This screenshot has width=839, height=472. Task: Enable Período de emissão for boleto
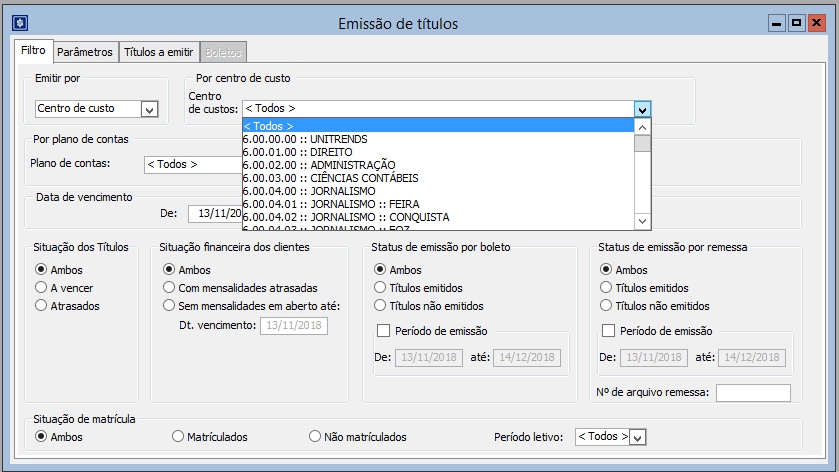pos(383,332)
